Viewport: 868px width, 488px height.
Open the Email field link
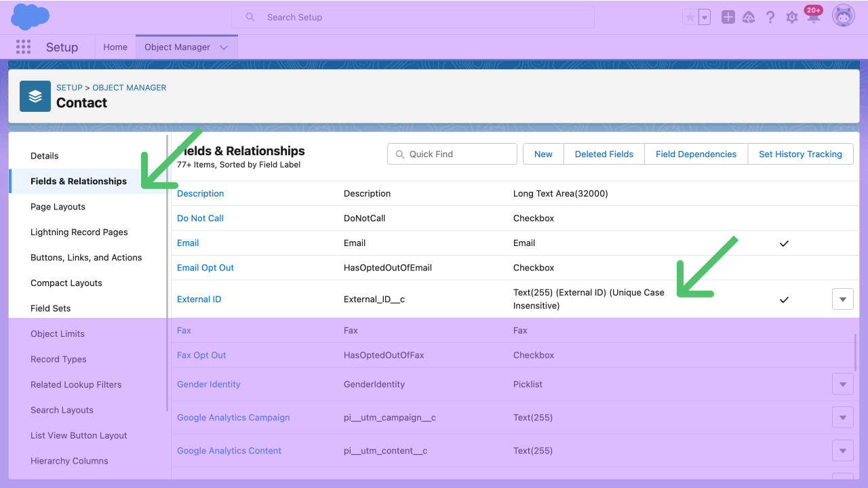coord(188,243)
